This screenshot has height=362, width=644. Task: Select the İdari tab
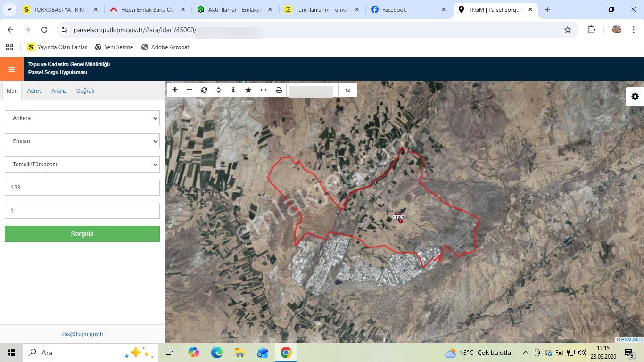(x=12, y=91)
